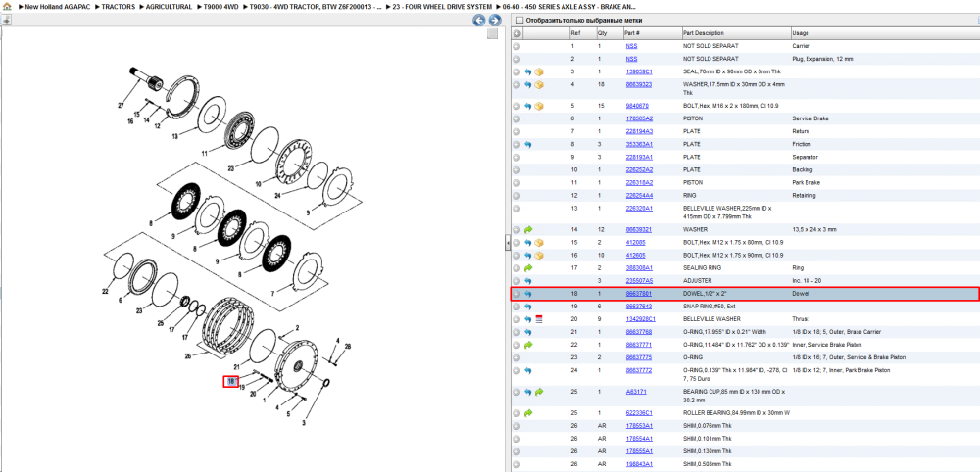The image size is (980, 472).
Task: Toggle selection circle for PLATE row 228194A3
Action: [x=516, y=132]
